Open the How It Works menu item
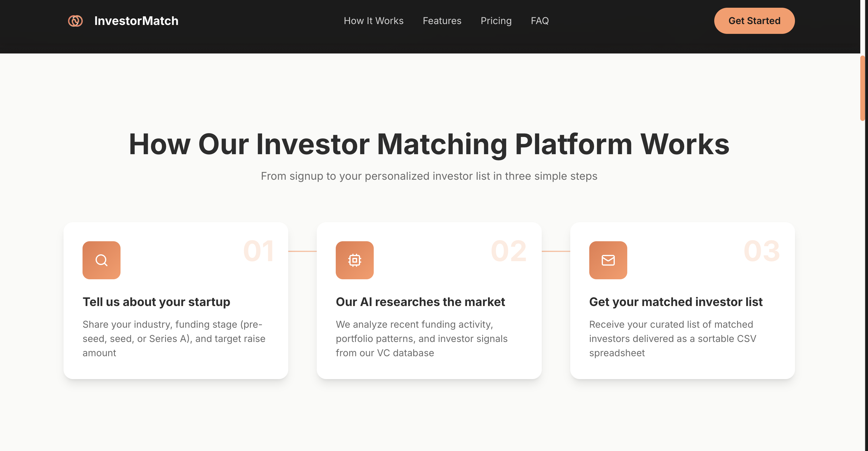868x451 pixels. coord(373,20)
